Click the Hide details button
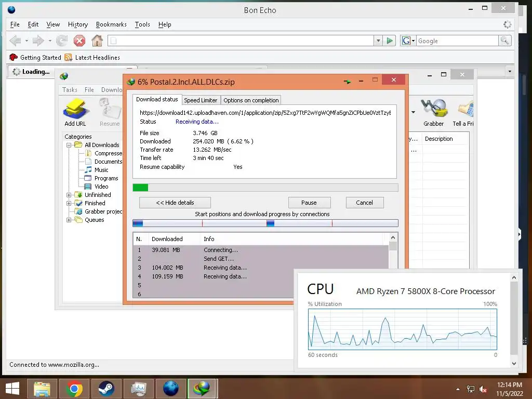The height and width of the screenshot is (399, 532). coord(175,203)
